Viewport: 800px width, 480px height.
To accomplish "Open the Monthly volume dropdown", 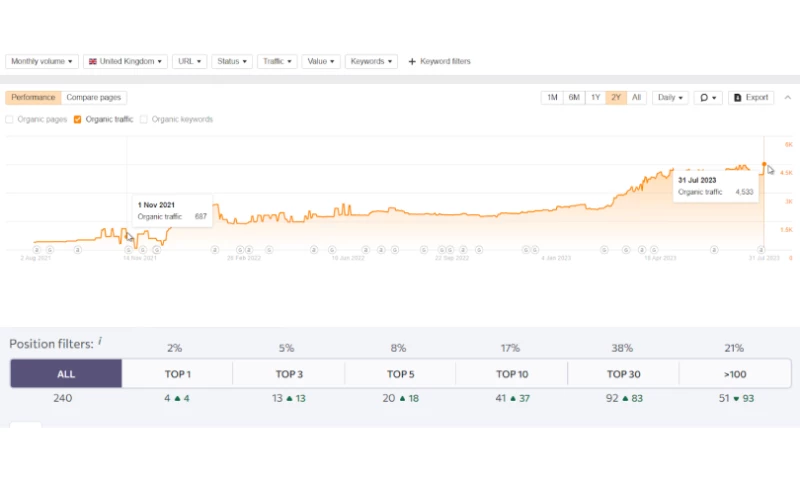I will (42, 62).
